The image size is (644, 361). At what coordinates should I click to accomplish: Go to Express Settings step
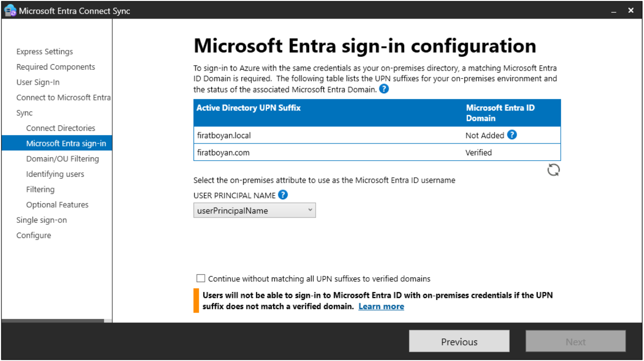(45, 51)
